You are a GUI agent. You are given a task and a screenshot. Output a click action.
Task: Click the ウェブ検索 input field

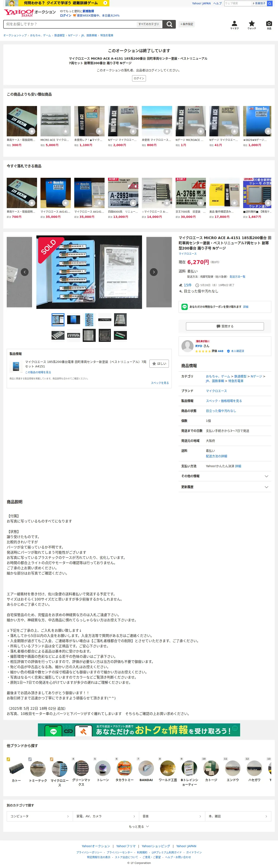point(238,3)
